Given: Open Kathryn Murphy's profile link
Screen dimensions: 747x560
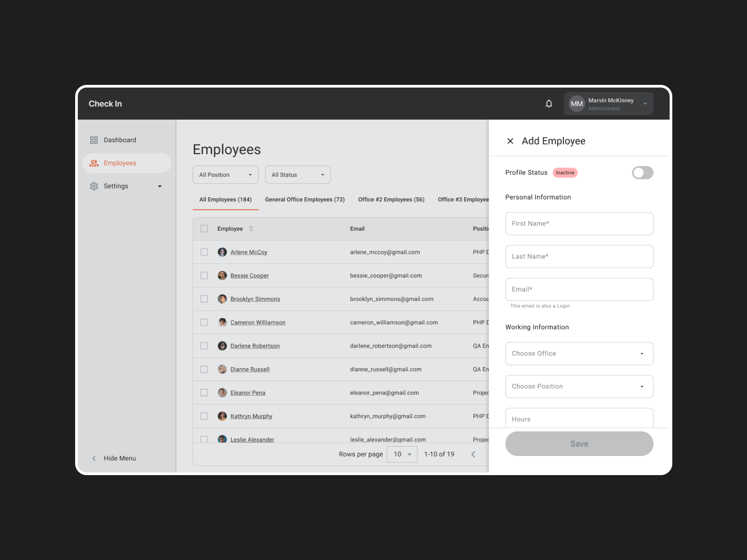Looking at the screenshot, I should (x=251, y=416).
